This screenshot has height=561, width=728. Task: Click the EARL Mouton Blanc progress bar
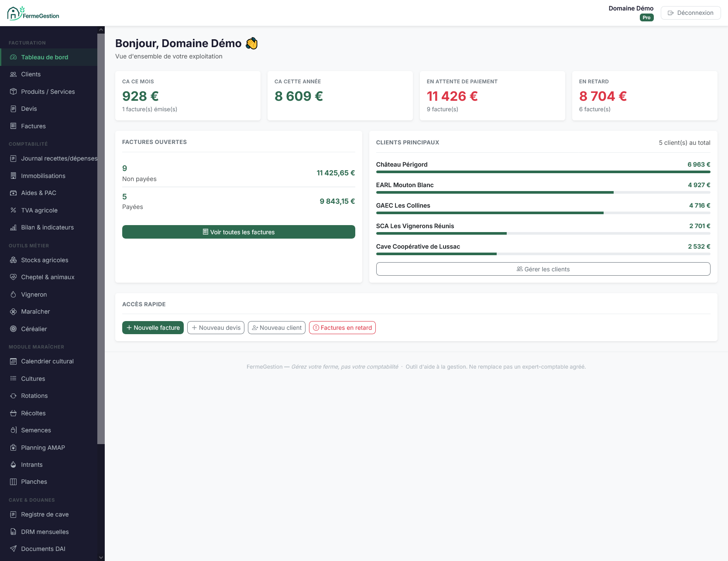pos(543,192)
